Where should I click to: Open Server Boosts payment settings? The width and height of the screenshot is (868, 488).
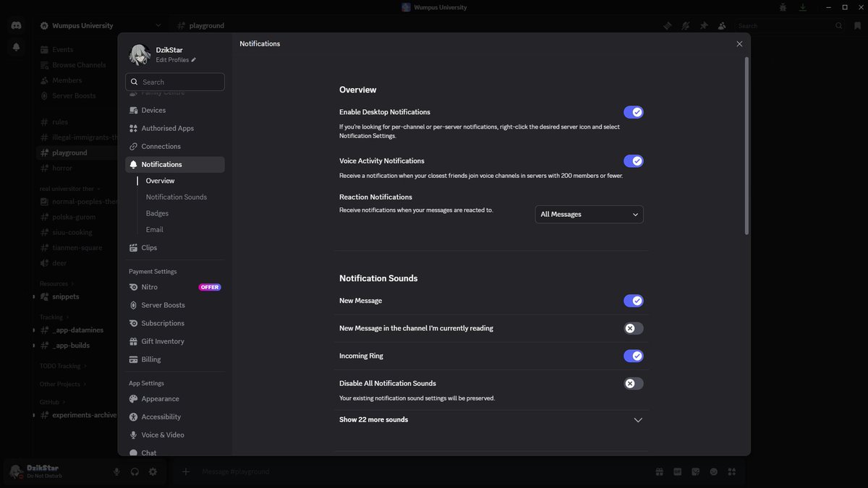coord(174,305)
